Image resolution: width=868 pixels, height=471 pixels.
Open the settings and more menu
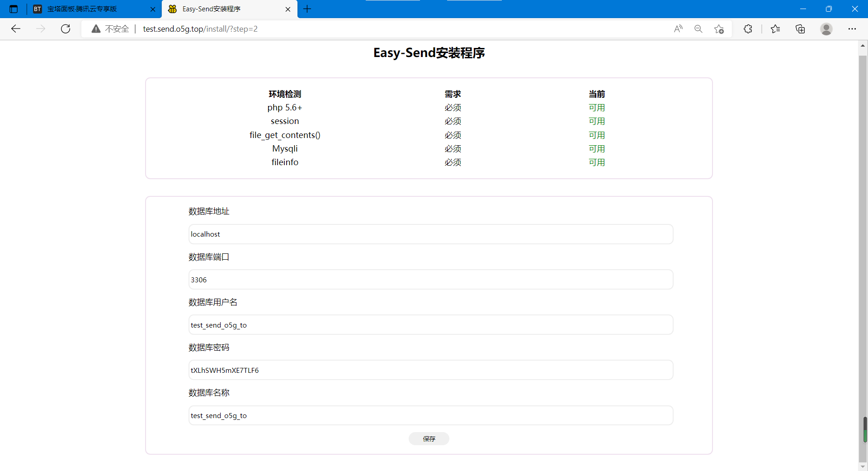pyautogui.click(x=852, y=29)
